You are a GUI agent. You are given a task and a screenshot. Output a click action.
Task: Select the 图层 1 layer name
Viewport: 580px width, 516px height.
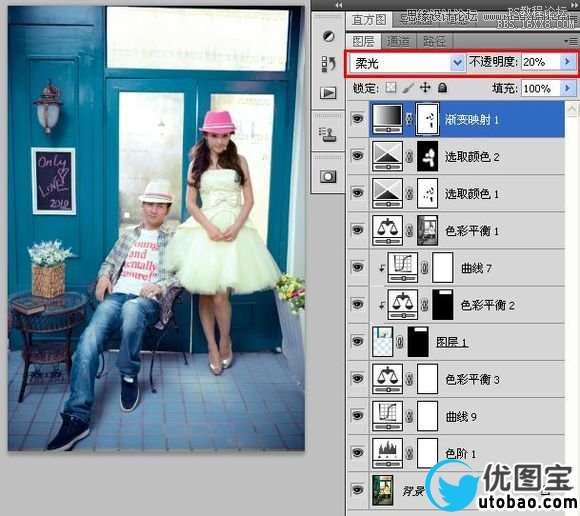coord(452,342)
